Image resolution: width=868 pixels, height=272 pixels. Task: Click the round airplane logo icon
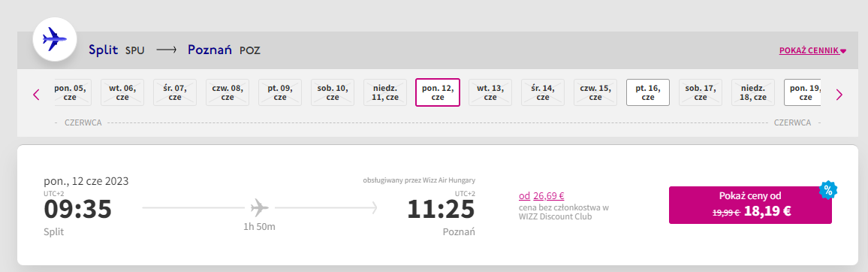(x=54, y=39)
